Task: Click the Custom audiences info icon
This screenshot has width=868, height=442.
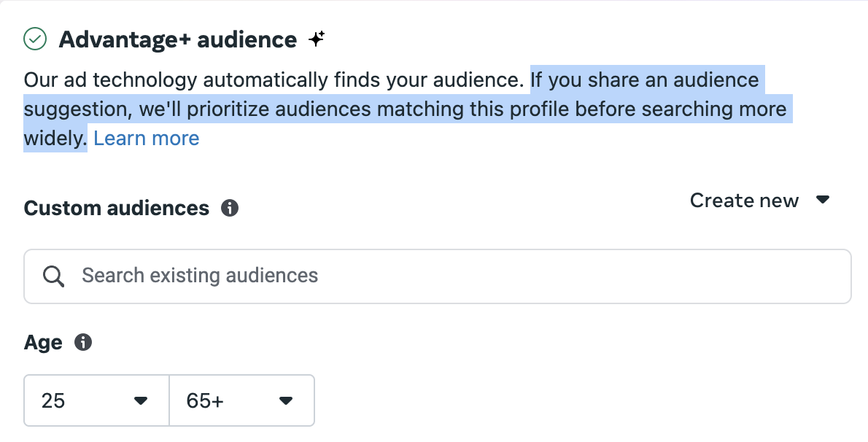Action: (x=230, y=209)
